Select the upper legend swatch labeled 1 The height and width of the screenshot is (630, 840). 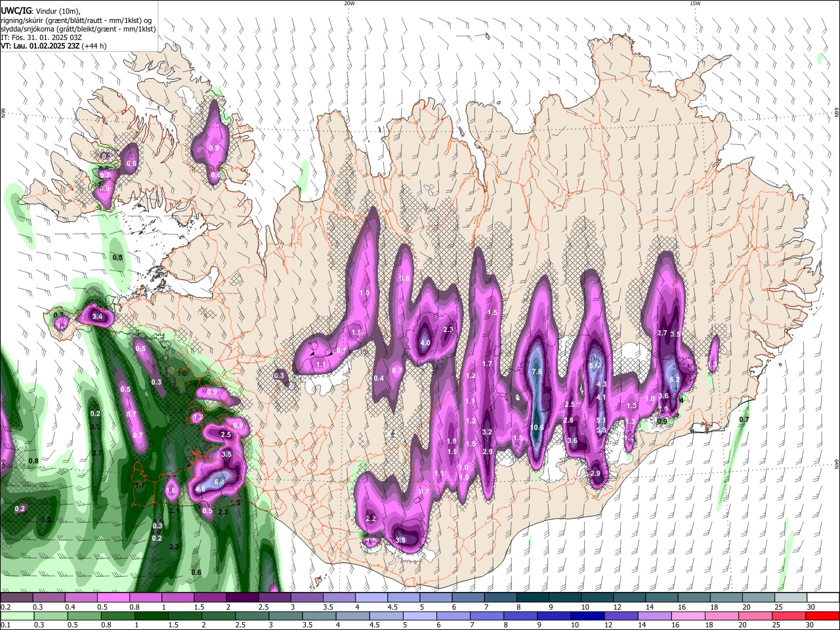coord(178,598)
